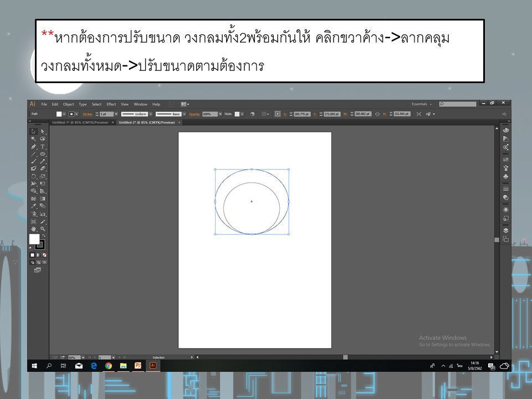This screenshot has width=532, height=399.
Task: Select the Shape Builder tool
Action: pyautogui.click(x=33, y=191)
